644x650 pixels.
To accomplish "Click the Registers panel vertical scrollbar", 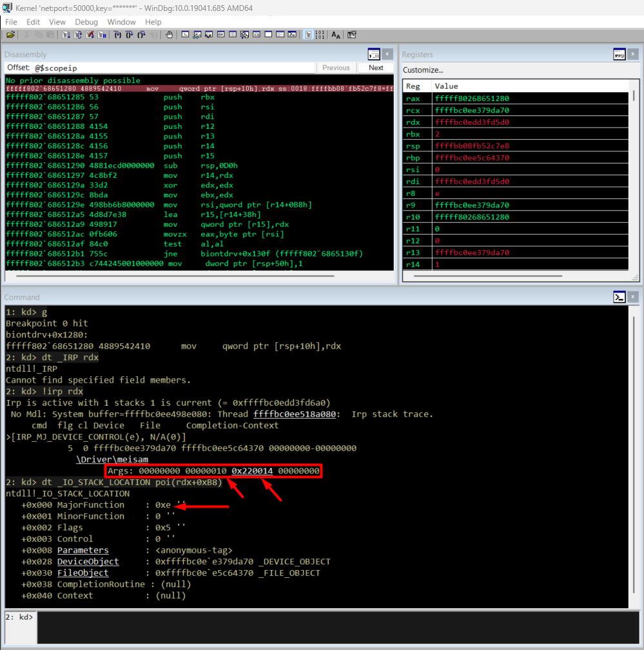I will coord(634,180).
